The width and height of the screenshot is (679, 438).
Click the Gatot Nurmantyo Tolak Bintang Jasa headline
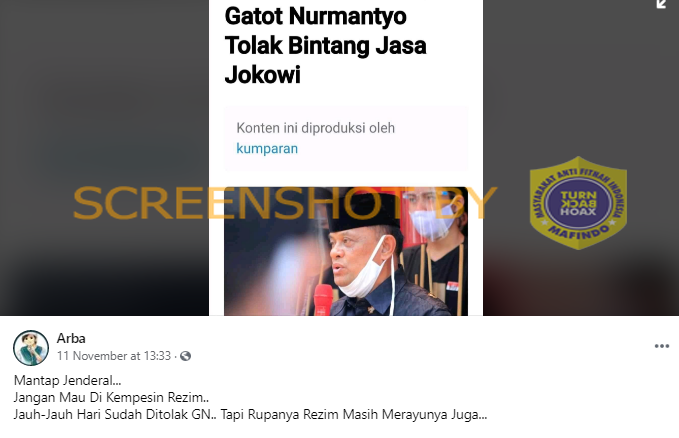point(326,45)
